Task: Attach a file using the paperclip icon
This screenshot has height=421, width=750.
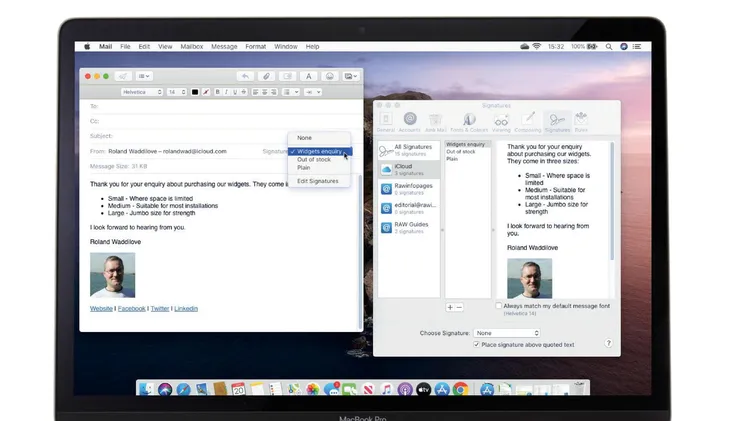Action: click(x=266, y=76)
